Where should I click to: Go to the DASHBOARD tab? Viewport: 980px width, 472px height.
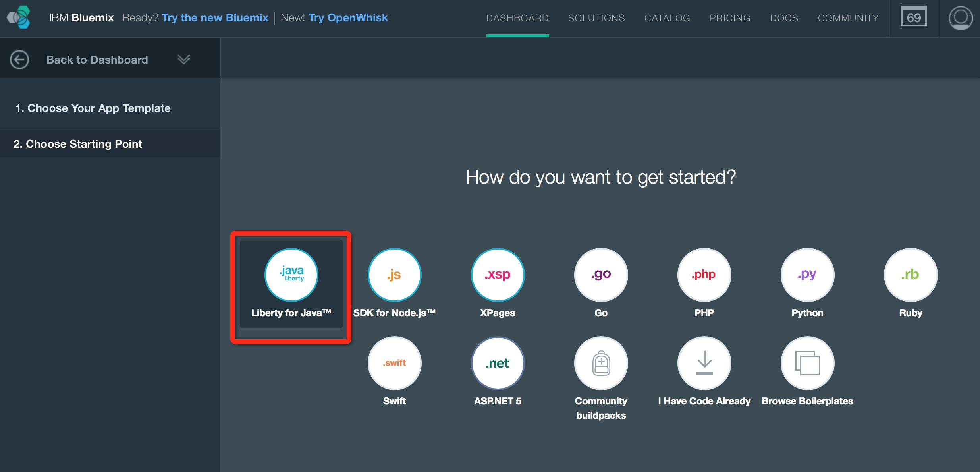pyautogui.click(x=517, y=18)
